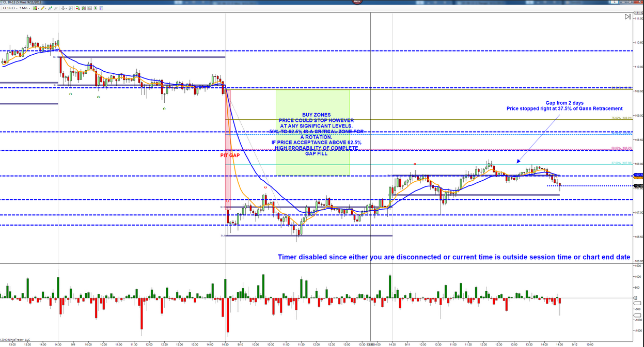Click the 9/10 date label on time axis

[241, 343]
